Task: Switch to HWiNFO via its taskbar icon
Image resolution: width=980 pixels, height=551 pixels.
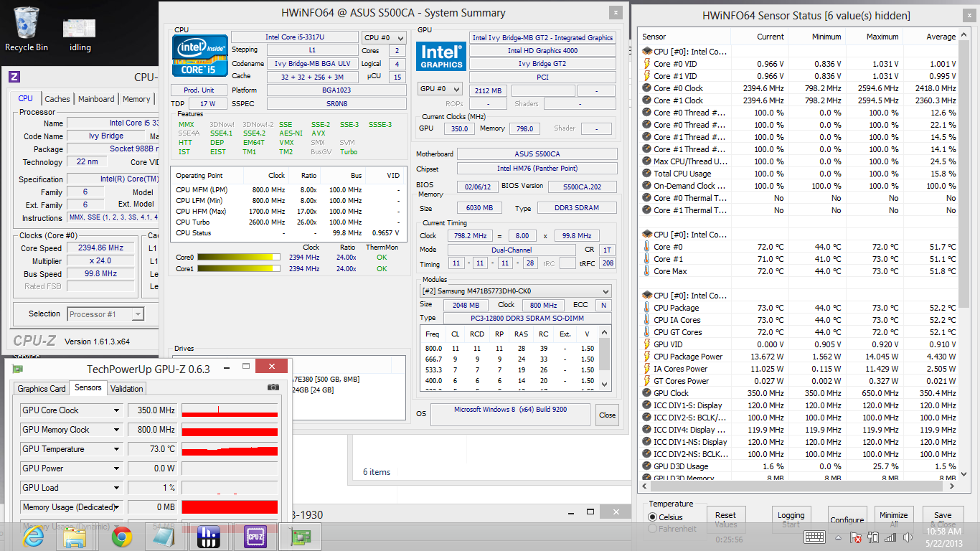Action: (209, 537)
